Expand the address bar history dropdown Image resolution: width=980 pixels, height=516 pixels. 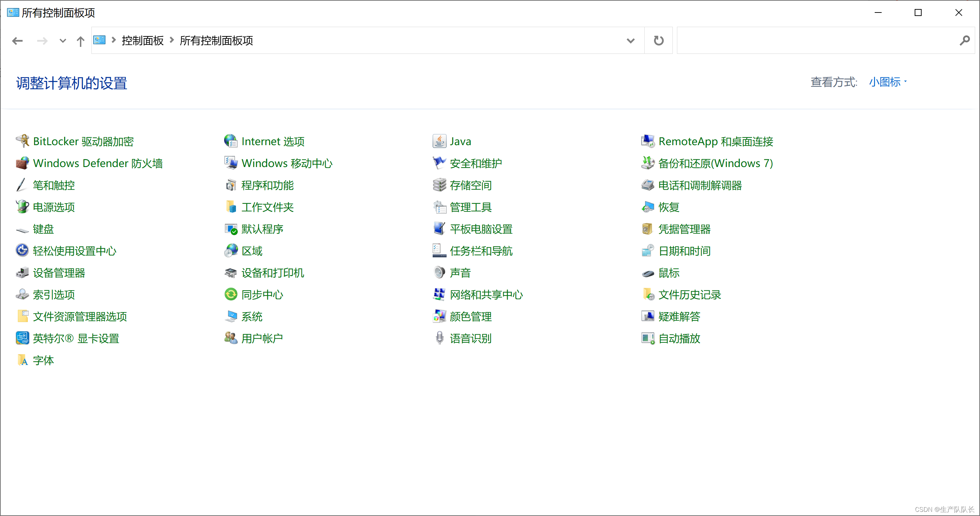(630, 41)
